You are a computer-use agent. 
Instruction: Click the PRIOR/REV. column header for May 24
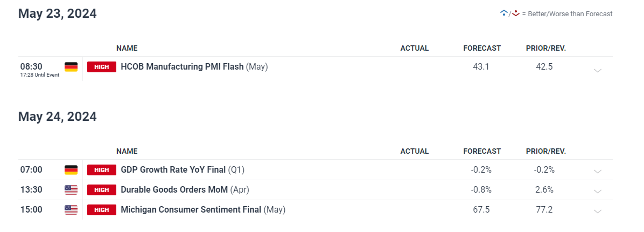coord(546,151)
